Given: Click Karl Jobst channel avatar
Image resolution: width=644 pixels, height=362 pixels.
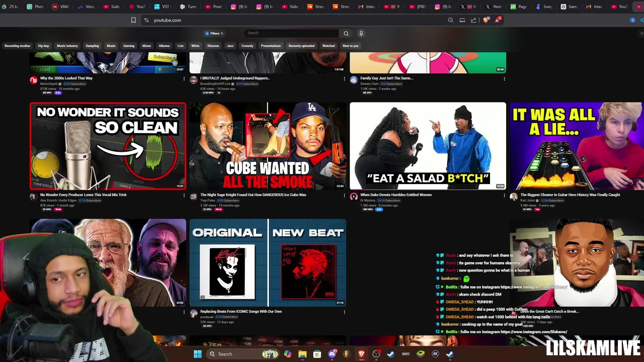Looking at the screenshot, I should (x=514, y=197).
